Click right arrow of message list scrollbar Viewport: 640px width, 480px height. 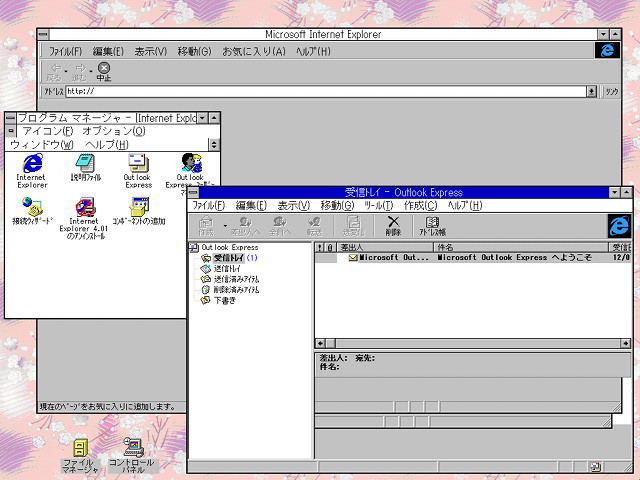(625, 343)
